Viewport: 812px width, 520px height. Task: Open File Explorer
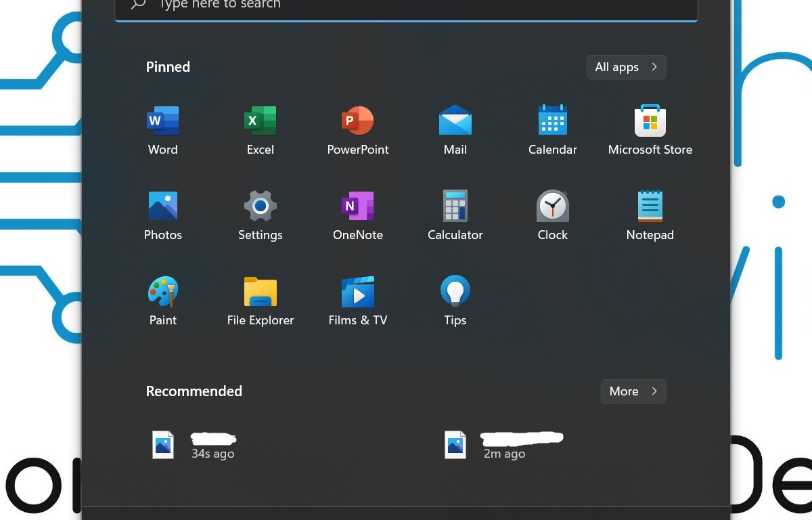click(x=260, y=300)
